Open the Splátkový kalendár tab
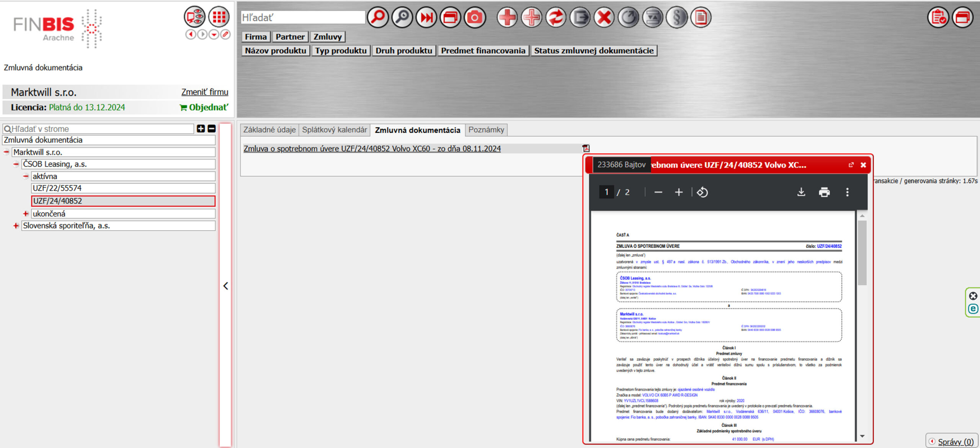Viewport: 980px width, 448px height. click(335, 130)
